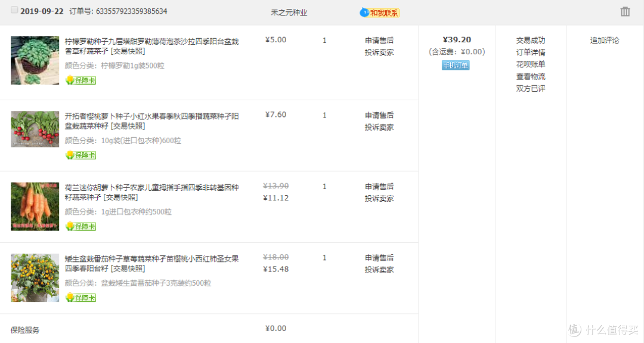
Task: Delete the order with trash icon
Action: 625,11
